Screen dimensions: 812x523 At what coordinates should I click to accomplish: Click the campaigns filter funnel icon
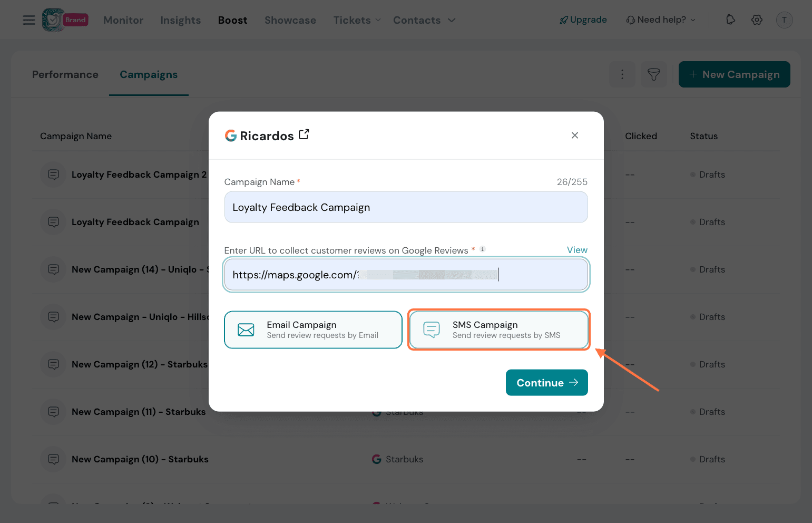coord(654,74)
